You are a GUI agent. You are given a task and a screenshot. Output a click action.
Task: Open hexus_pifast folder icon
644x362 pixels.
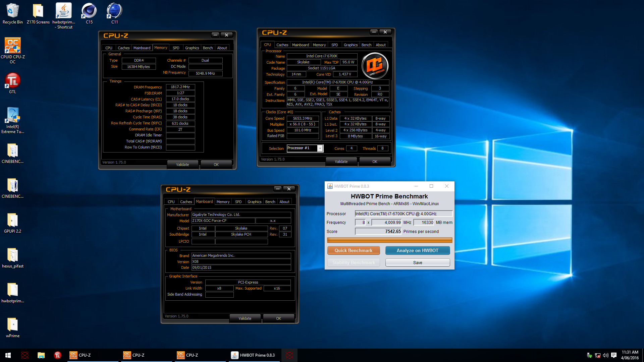point(12,258)
